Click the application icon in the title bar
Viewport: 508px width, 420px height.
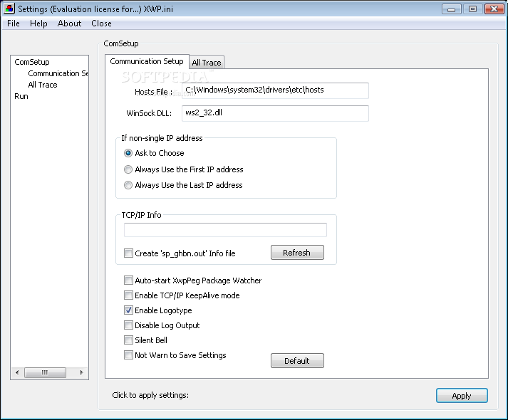(9, 9)
